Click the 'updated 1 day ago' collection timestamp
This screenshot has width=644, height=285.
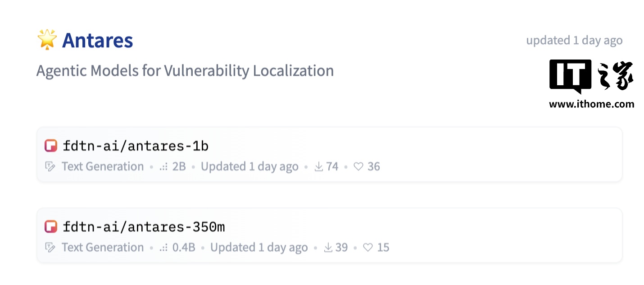(x=574, y=40)
